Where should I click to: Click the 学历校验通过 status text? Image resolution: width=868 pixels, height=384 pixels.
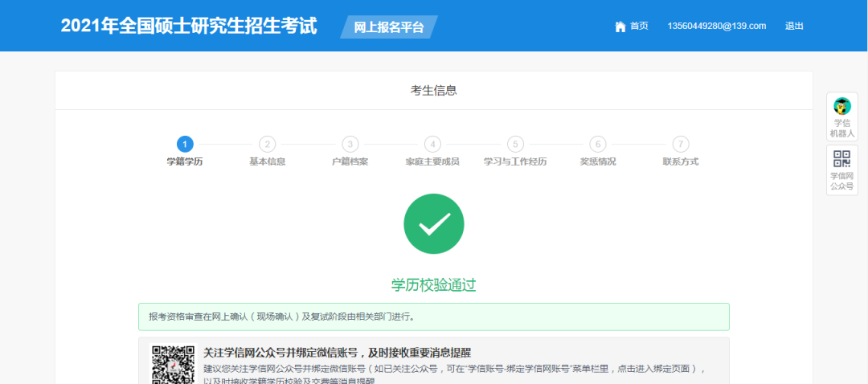434,284
